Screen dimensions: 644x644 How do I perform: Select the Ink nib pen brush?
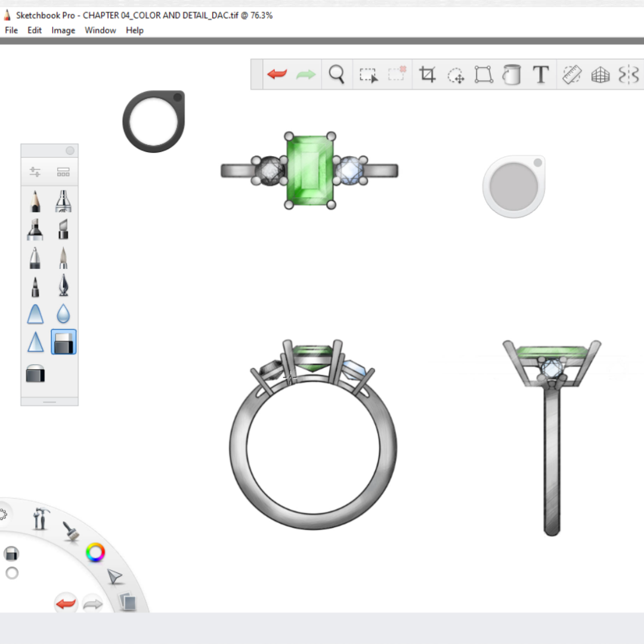click(x=63, y=286)
